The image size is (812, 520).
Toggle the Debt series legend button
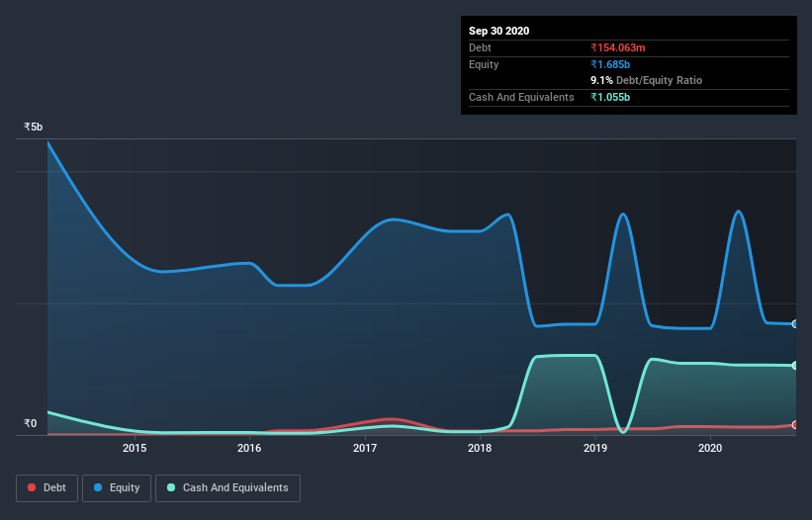[x=46, y=488]
